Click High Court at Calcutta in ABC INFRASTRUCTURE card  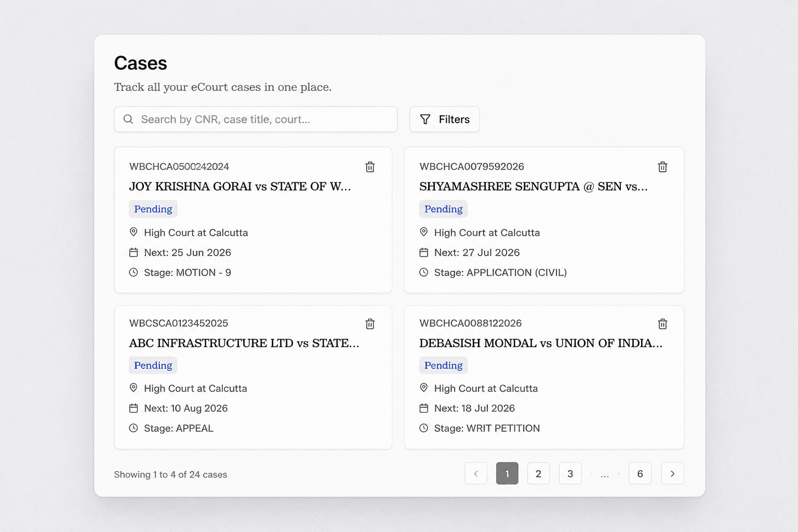[195, 389]
